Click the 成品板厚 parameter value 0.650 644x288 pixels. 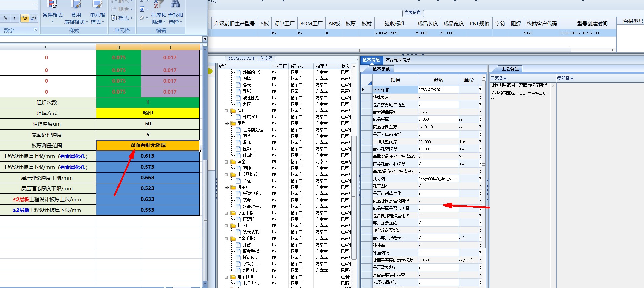click(438, 119)
